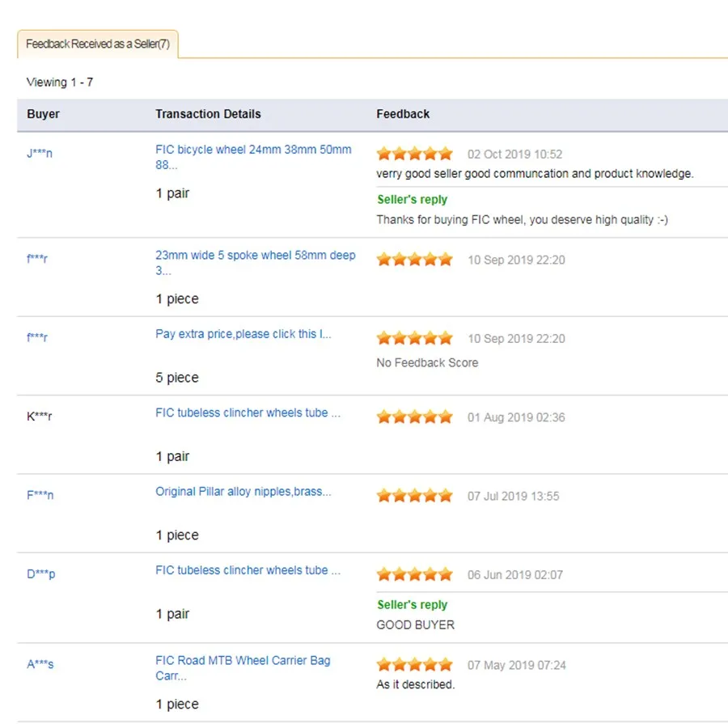Click the Buyer column header
This screenshot has width=728, height=728.
click(43, 114)
